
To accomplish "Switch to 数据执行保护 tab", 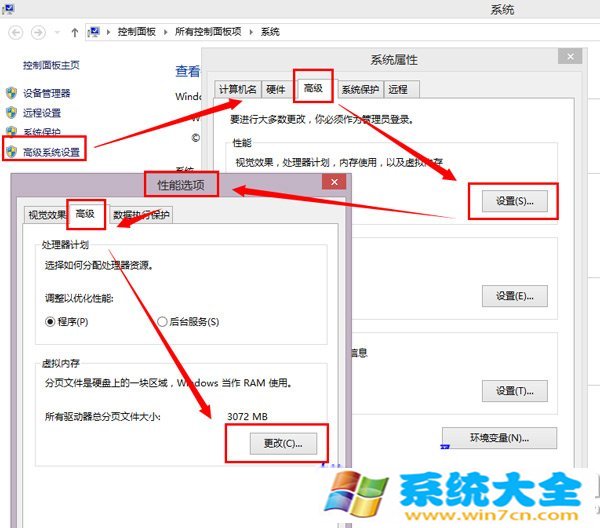I will pyautogui.click(x=141, y=215).
